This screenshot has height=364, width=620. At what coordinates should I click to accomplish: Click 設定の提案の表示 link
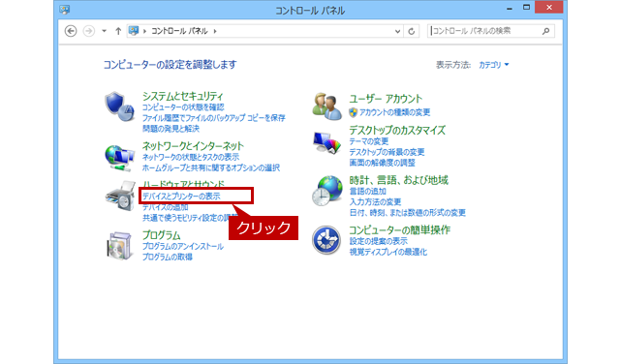[379, 241]
